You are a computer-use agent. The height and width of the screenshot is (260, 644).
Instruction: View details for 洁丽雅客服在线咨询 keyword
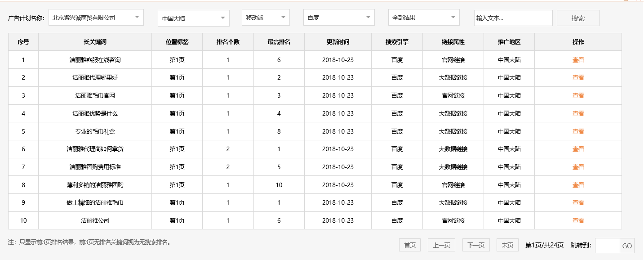pos(577,59)
